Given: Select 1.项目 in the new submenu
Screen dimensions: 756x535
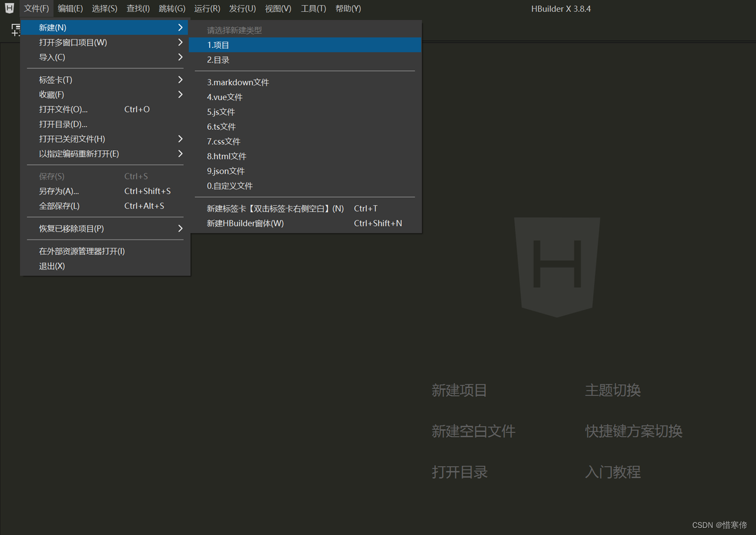Looking at the screenshot, I should pyautogui.click(x=305, y=45).
